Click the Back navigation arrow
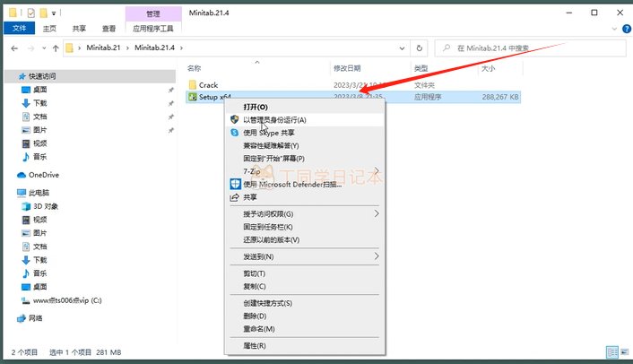633x364 pixels. [x=14, y=48]
